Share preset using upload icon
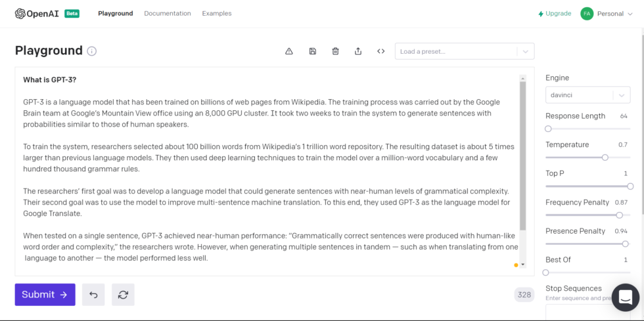This screenshot has height=321, width=644. pos(358,51)
